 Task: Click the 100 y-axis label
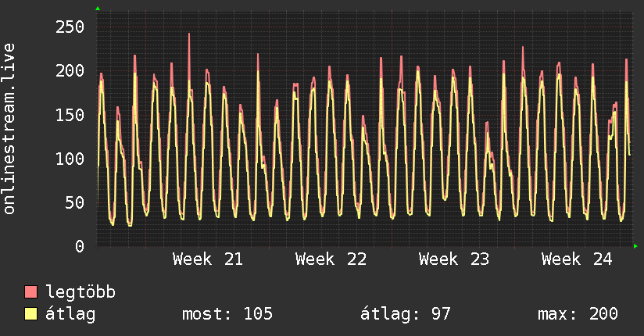pyautogui.click(x=70, y=159)
